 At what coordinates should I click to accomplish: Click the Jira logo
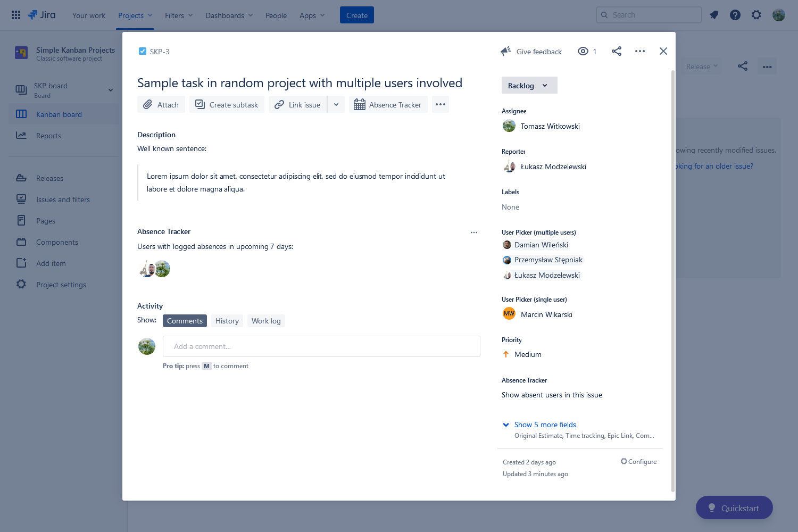(x=42, y=15)
